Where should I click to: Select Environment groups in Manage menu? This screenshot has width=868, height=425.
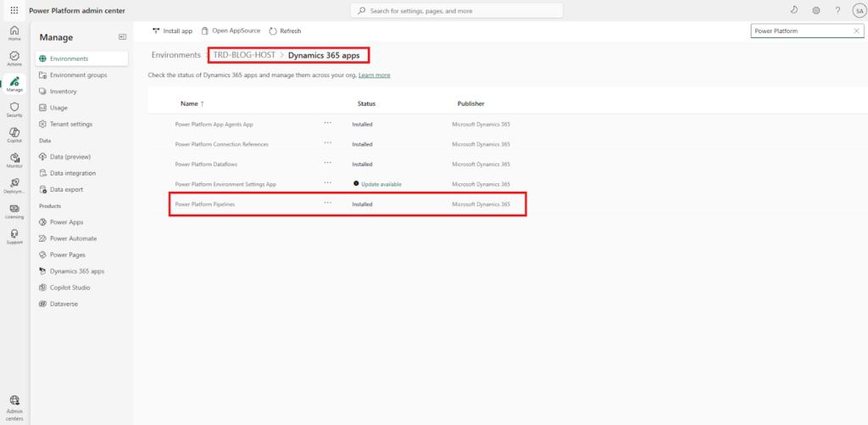click(x=78, y=75)
